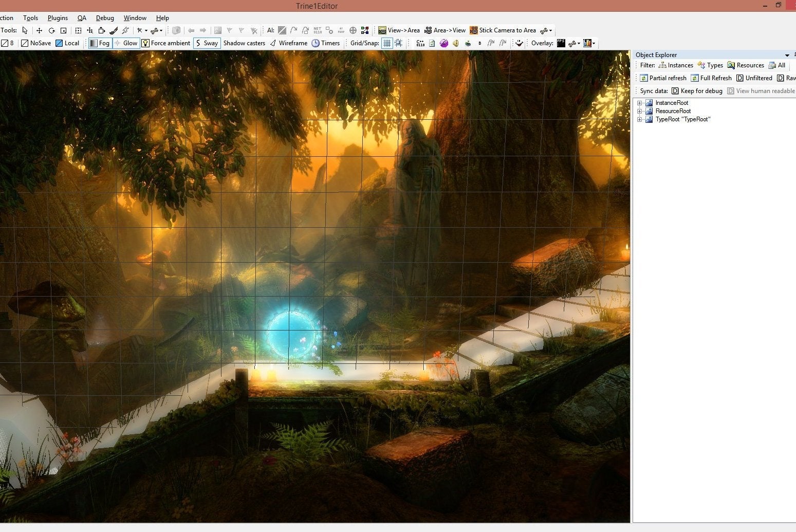Viewport: 796px width, 532px height.
Task: Click the purple round icon
Action: (444, 43)
